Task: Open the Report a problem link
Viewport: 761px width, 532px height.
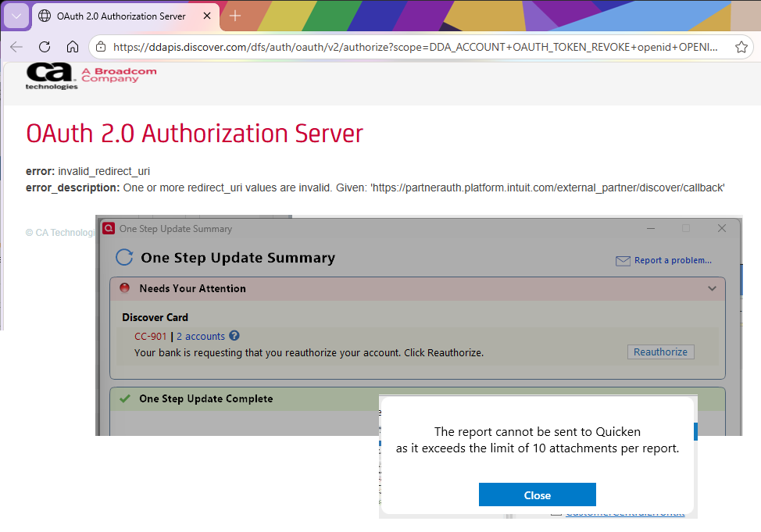Action: [x=673, y=260]
